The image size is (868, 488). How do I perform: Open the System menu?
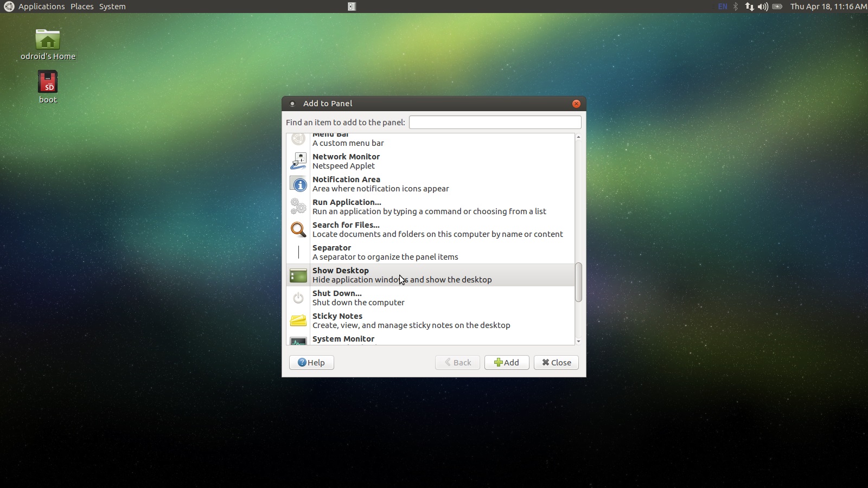click(x=112, y=7)
